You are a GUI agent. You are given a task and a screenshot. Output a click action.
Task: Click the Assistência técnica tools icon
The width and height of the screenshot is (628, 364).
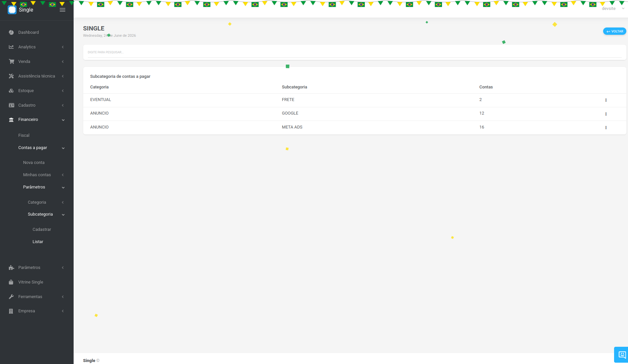(11, 76)
